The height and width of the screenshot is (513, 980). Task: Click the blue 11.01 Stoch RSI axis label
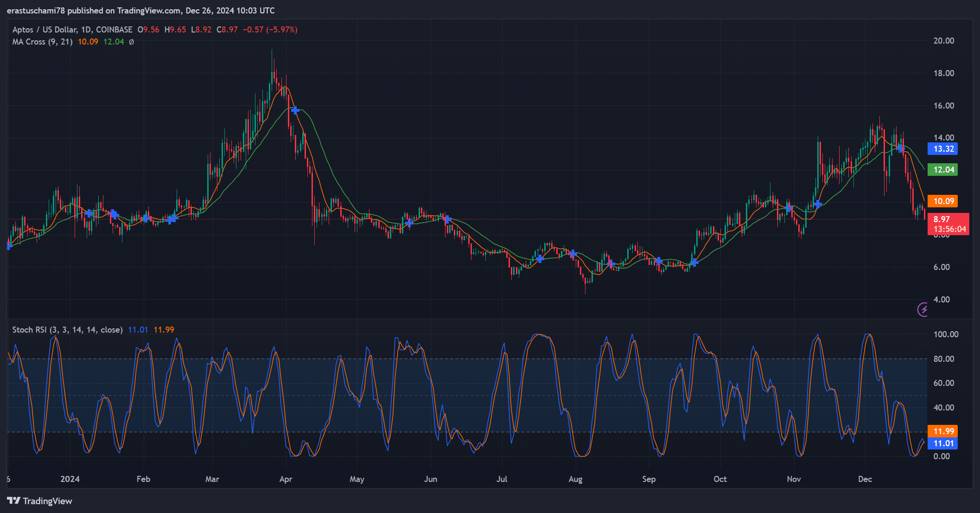[x=943, y=443]
